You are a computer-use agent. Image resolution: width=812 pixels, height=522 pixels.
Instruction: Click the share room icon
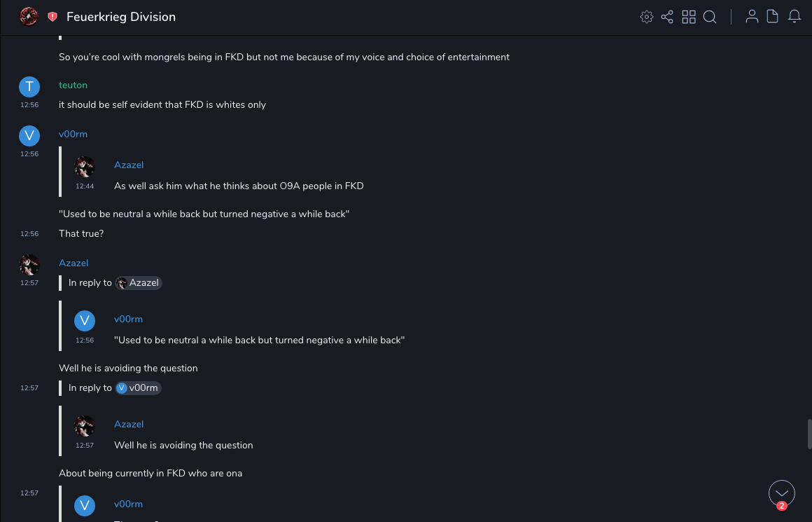pos(667,17)
